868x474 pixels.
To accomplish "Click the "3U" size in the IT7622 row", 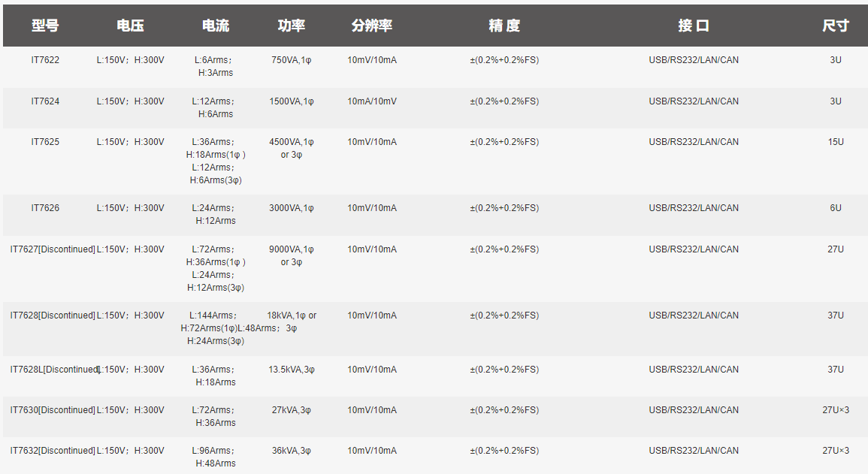I will pos(836,60).
